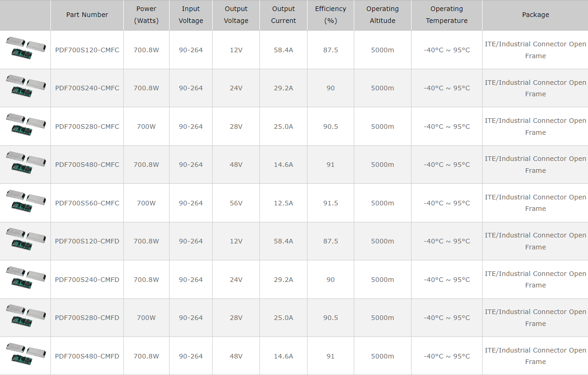Go to part PDF700S280-CMFD
This screenshot has width=588, height=375.
87,318
